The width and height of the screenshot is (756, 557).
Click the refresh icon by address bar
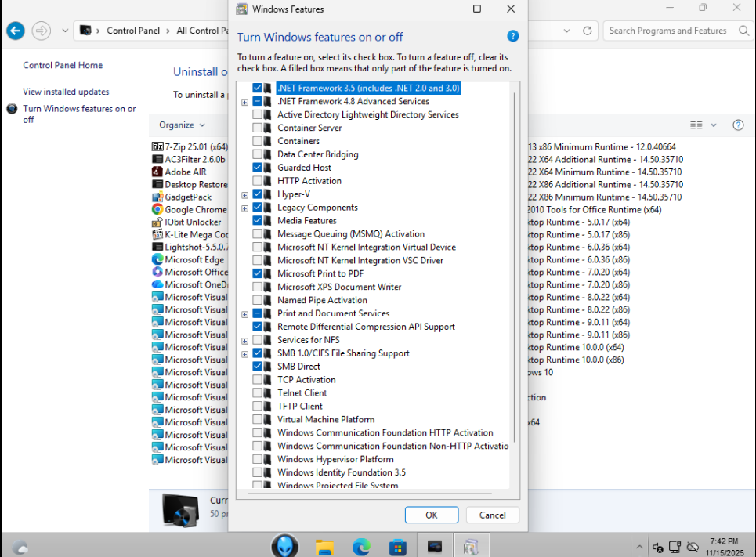click(588, 31)
